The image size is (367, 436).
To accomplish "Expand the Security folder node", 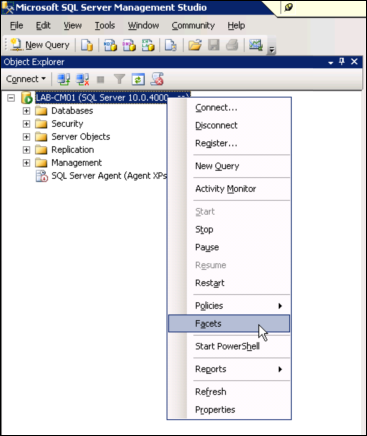I will [26, 124].
